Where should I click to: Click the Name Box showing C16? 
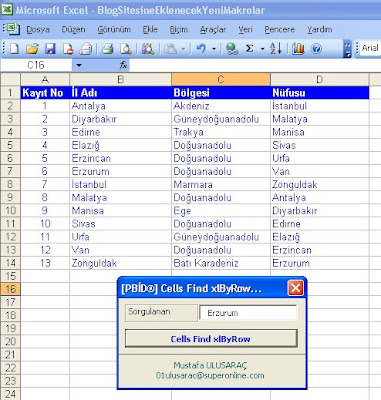pyautogui.click(x=36, y=65)
